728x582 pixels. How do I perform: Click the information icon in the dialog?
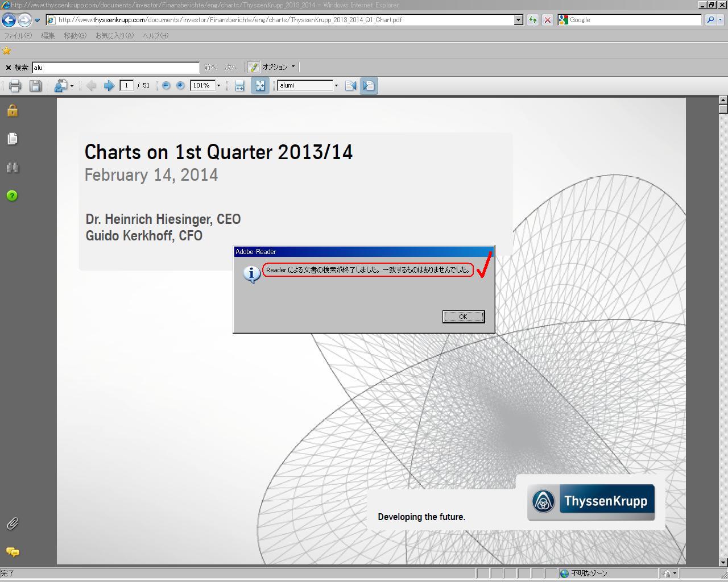(x=251, y=274)
